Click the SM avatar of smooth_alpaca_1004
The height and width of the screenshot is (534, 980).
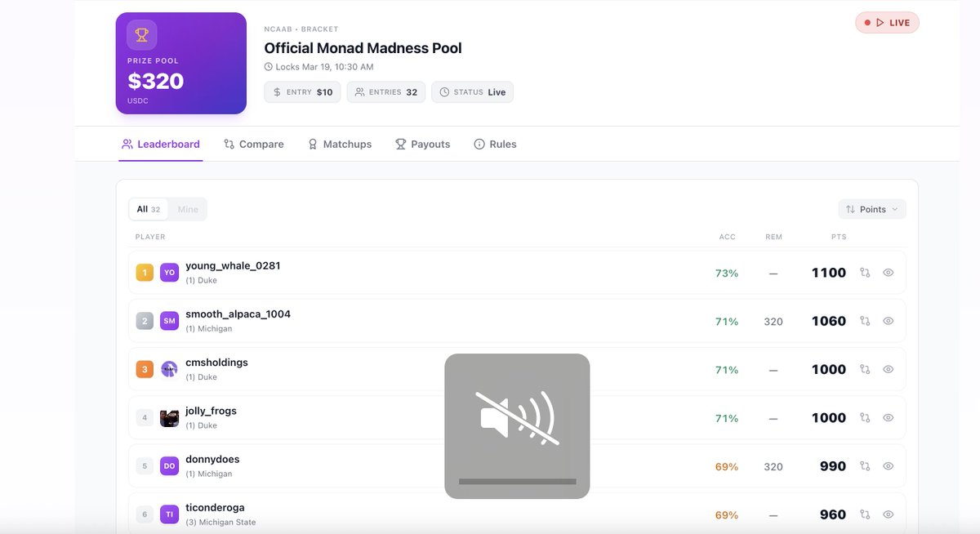169,321
